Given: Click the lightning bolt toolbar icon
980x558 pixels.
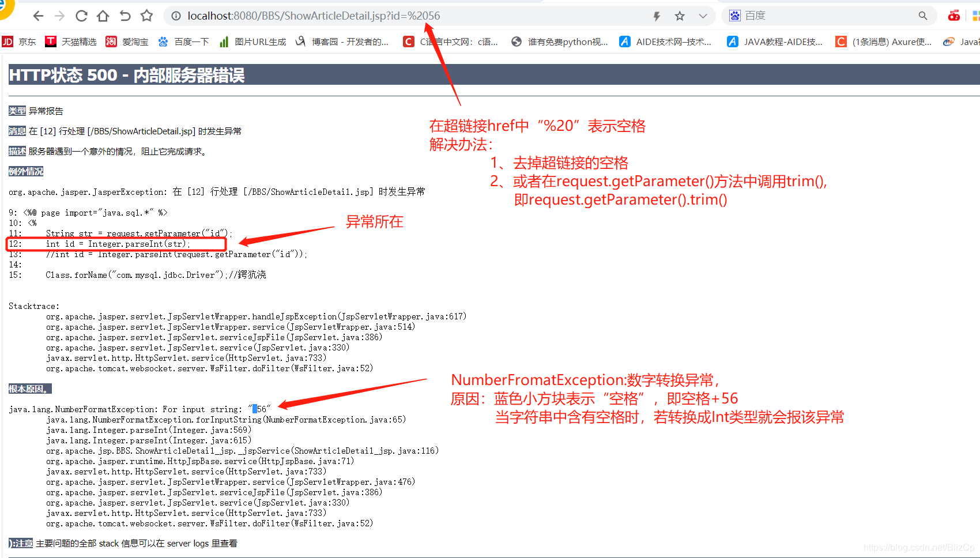Looking at the screenshot, I should point(657,16).
